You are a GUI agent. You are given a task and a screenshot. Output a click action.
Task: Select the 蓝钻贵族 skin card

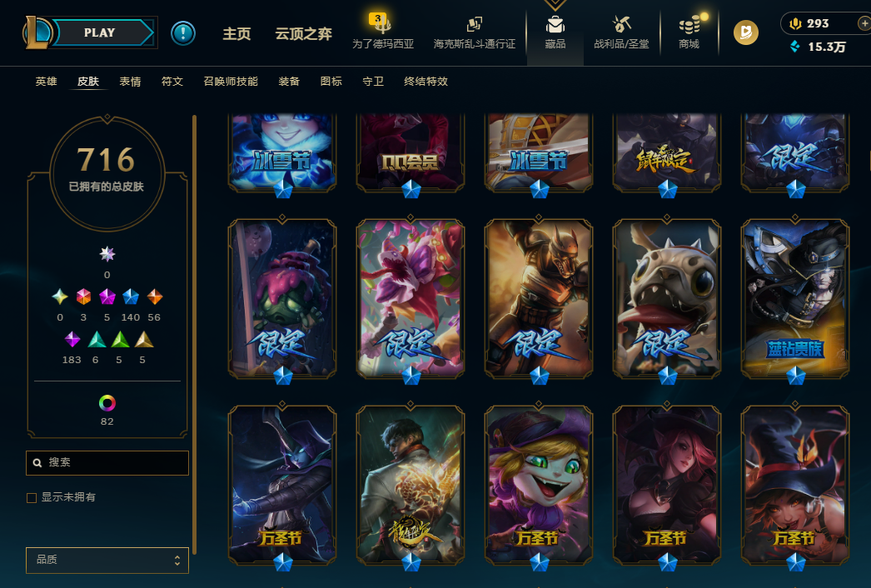point(795,298)
